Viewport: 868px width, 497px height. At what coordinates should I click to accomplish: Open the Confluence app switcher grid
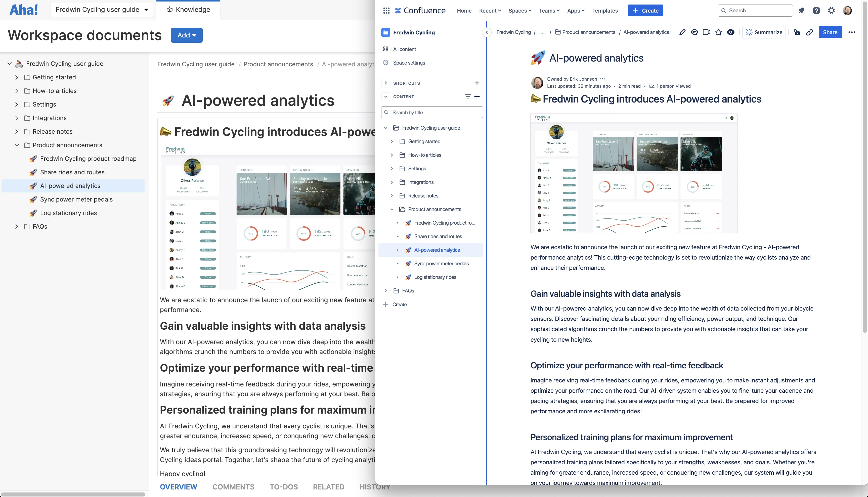pos(386,11)
